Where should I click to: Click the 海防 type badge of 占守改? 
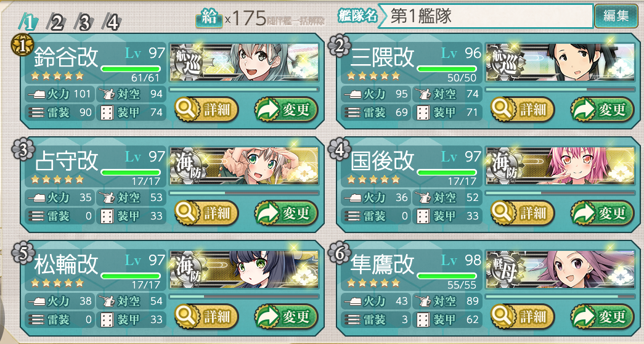(x=189, y=165)
